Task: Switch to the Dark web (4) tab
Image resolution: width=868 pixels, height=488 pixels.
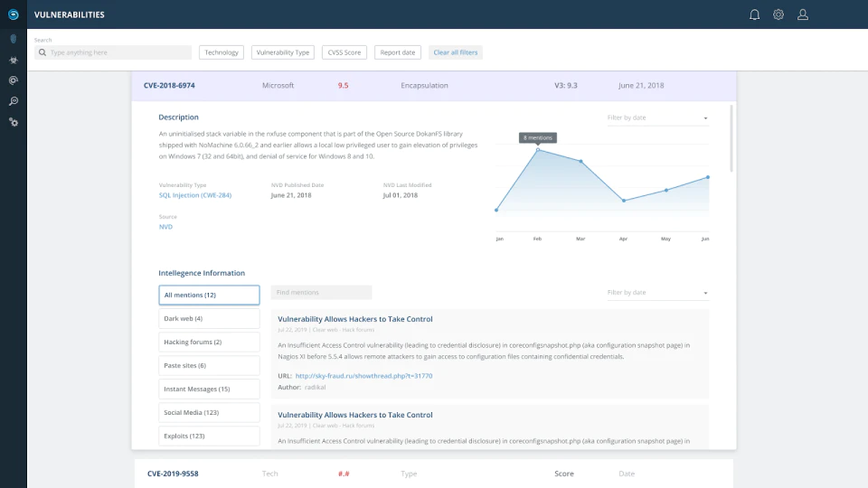Action: click(209, 319)
